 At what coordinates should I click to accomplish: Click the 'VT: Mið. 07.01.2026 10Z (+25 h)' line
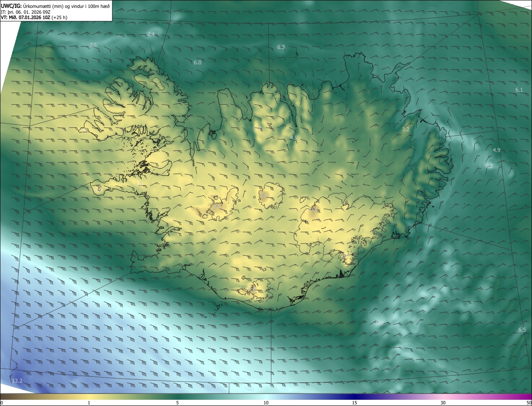coord(33,17)
